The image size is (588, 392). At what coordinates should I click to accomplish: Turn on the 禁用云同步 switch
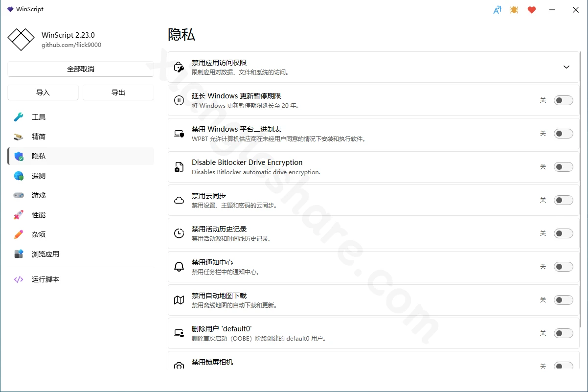pyautogui.click(x=563, y=200)
